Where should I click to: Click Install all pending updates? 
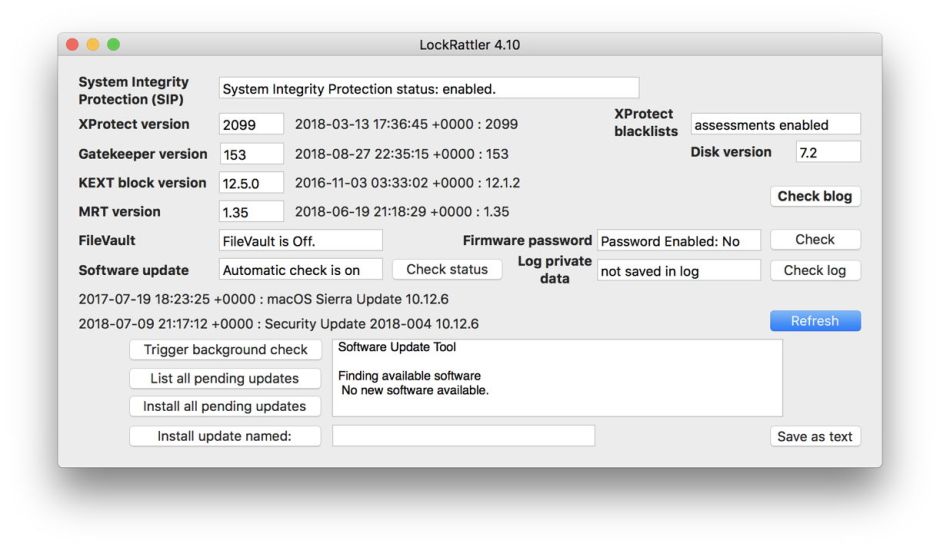click(x=225, y=406)
